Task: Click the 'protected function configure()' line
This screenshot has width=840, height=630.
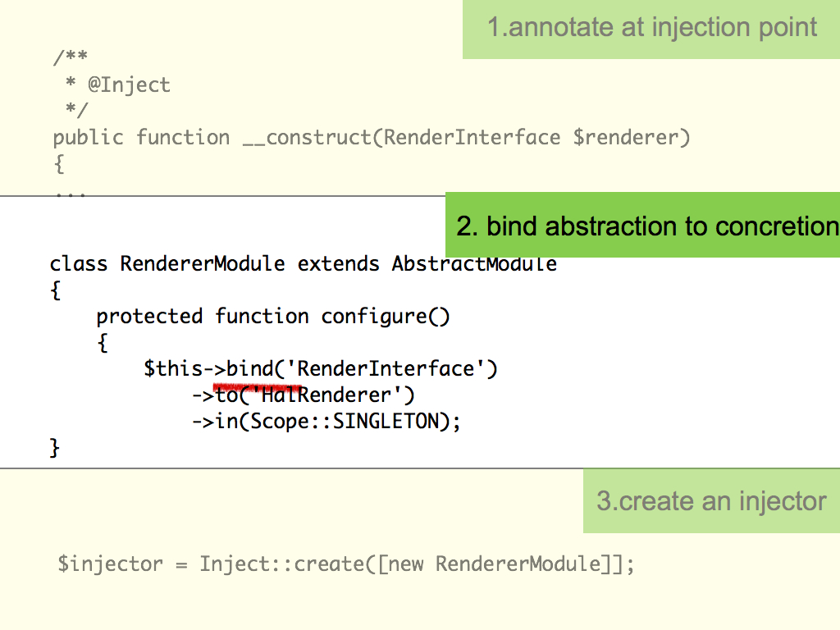Action: [272, 317]
